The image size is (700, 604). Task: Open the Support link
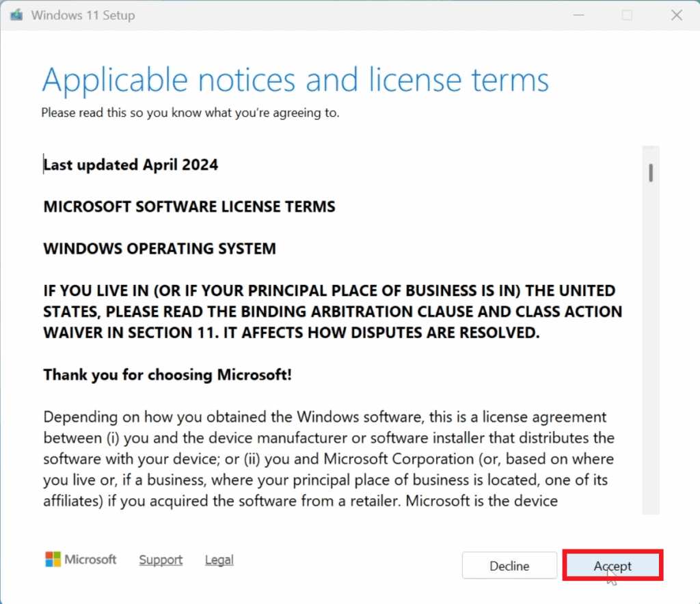[x=161, y=560]
